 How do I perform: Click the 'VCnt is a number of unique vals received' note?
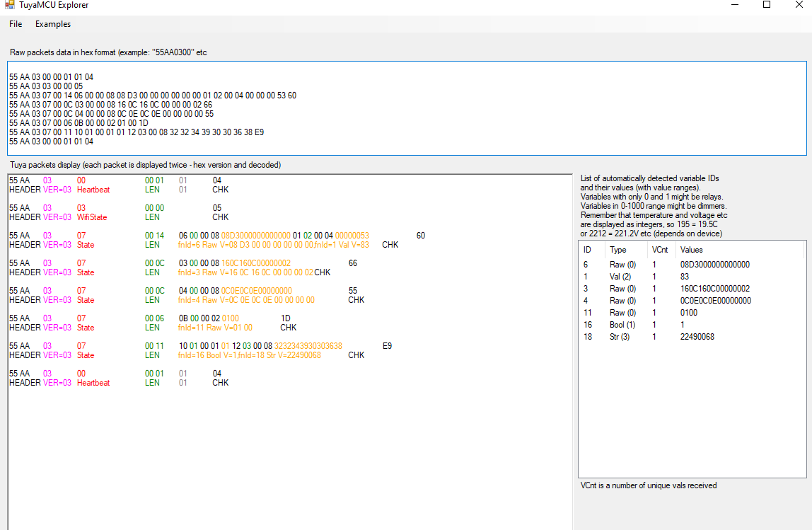point(649,485)
